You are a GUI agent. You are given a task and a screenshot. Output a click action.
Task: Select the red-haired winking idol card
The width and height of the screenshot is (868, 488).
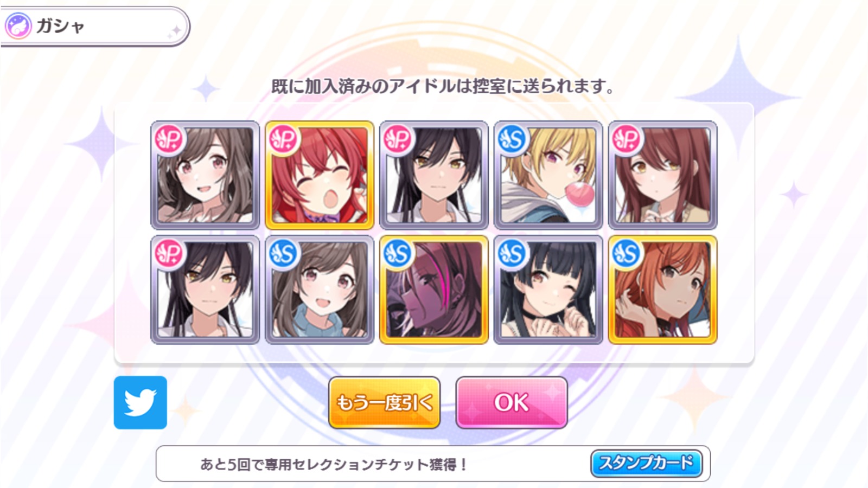(x=320, y=175)
